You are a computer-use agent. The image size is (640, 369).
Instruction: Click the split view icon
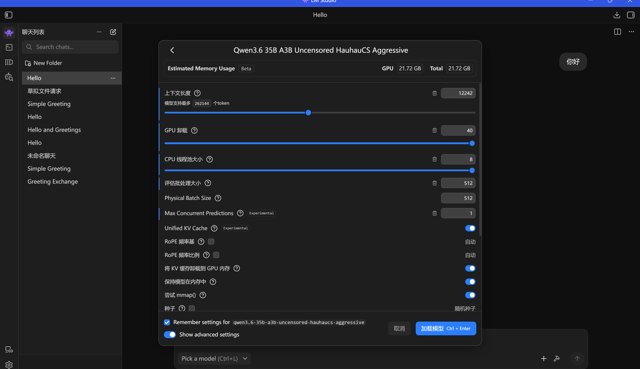pyautogui.click(x=617, y=32)
